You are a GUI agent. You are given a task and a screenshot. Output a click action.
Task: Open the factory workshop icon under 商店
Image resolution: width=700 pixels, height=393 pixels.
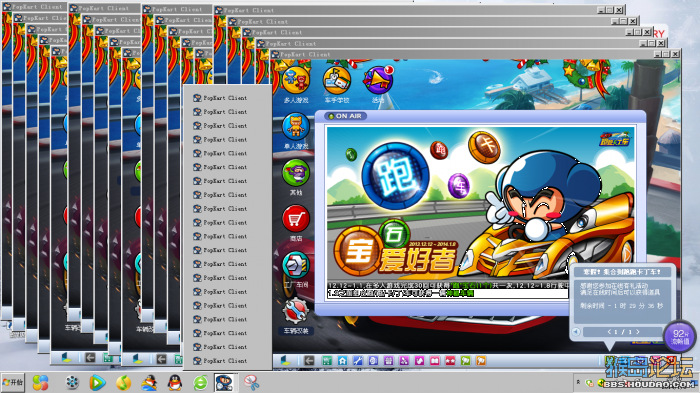point(296,265)
